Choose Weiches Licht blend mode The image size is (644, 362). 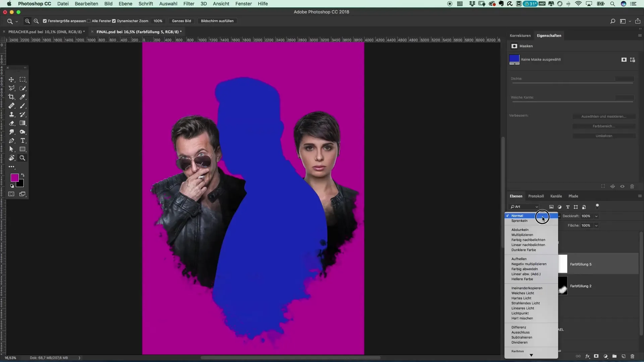click(523, 293)
